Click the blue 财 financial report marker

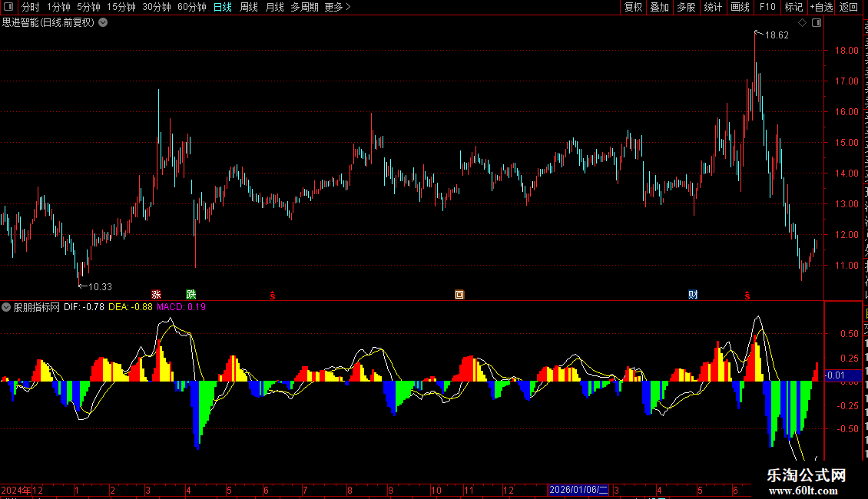click(693, 294)
